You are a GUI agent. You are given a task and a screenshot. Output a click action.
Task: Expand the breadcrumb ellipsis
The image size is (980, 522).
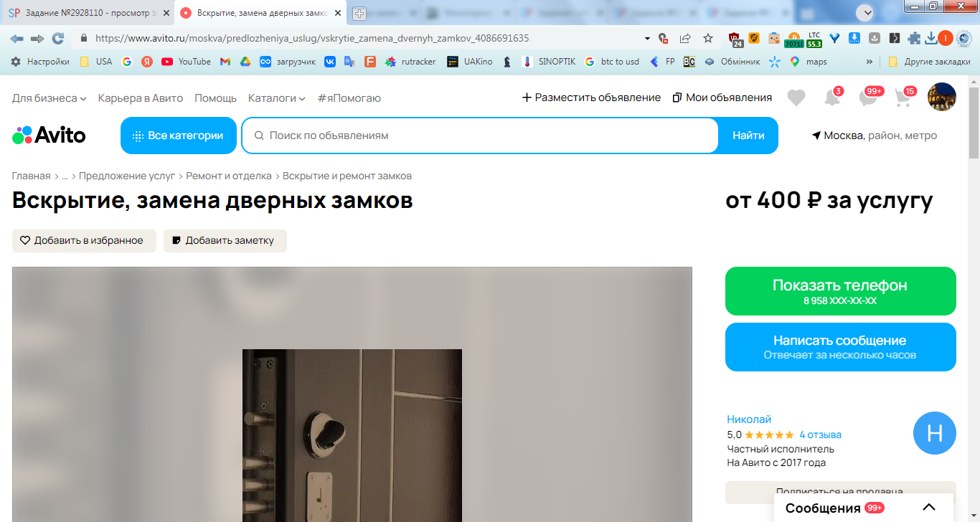pyautogui.click(x=65, y=176)
